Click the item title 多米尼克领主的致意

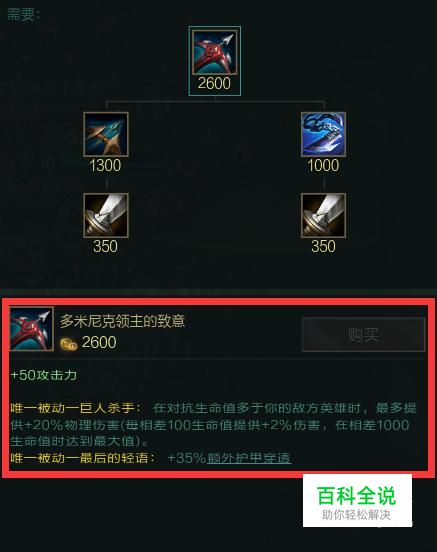(122, 321)
